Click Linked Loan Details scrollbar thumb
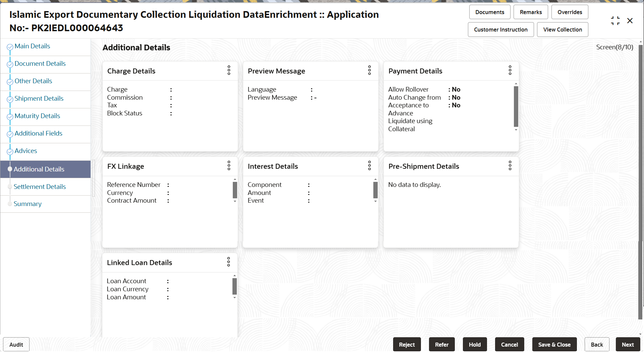The image size is (644, 353). tap(234, 287)
